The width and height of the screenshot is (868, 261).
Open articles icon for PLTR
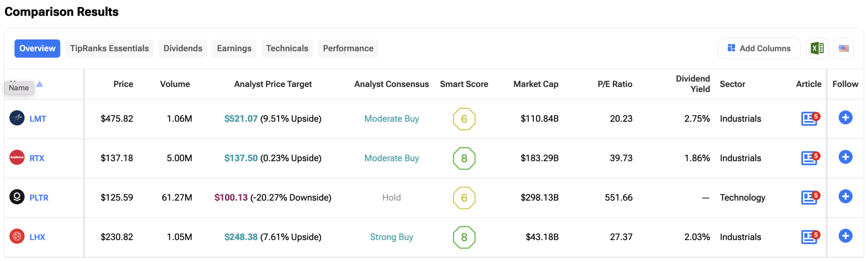[x=810, y=197]
